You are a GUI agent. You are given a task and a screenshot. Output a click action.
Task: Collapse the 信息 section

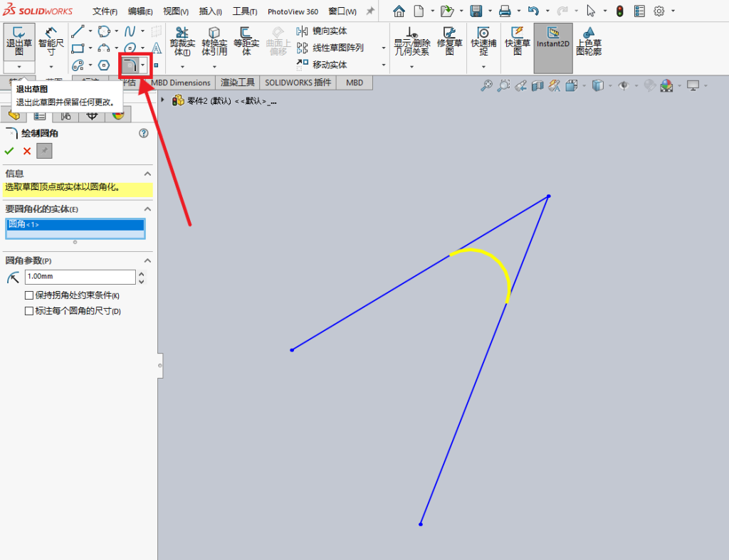[147, 174]
